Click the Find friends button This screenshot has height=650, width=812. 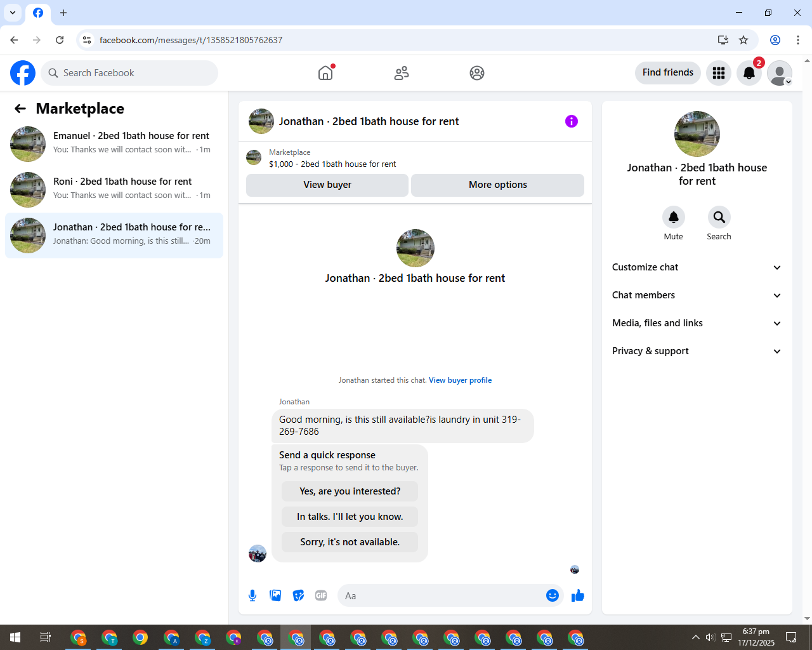(668, 72)
